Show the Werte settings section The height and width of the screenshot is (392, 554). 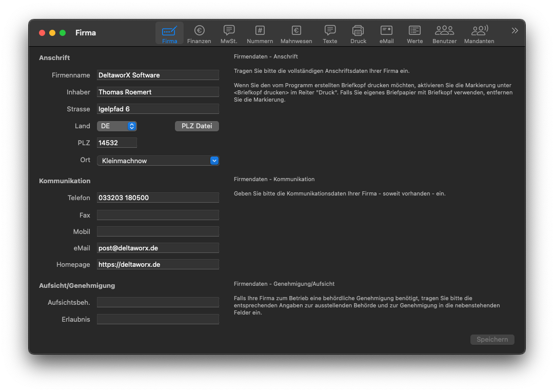[414, 34]
